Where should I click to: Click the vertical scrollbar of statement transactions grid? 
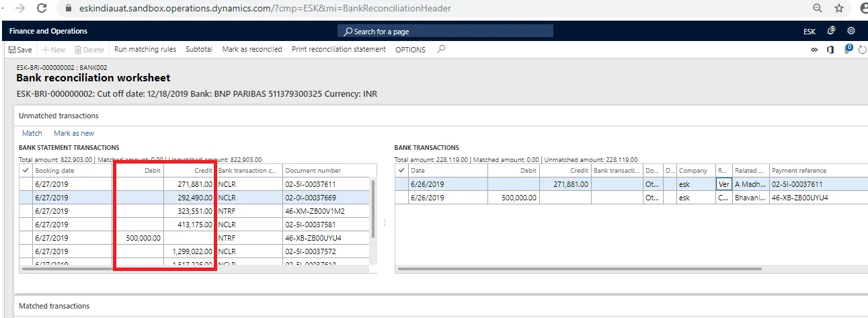coord(373,208)
